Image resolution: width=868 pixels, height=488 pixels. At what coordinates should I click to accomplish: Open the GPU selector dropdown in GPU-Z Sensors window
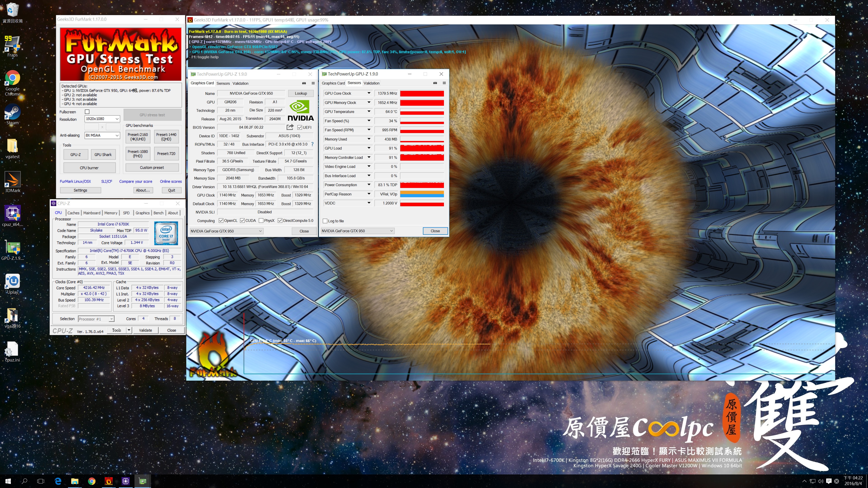point(357,231)
